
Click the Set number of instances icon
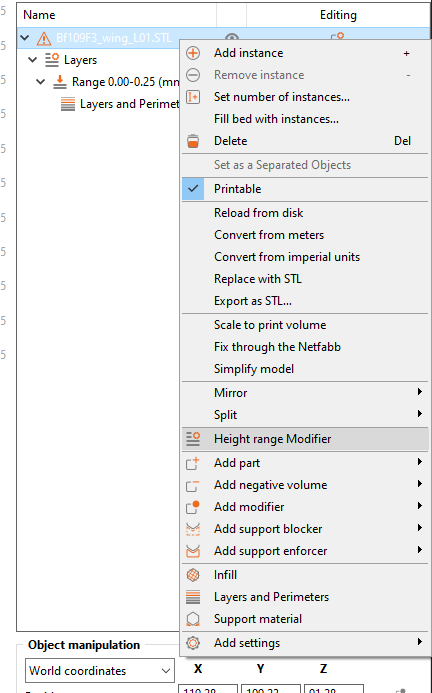click(193, 97)
